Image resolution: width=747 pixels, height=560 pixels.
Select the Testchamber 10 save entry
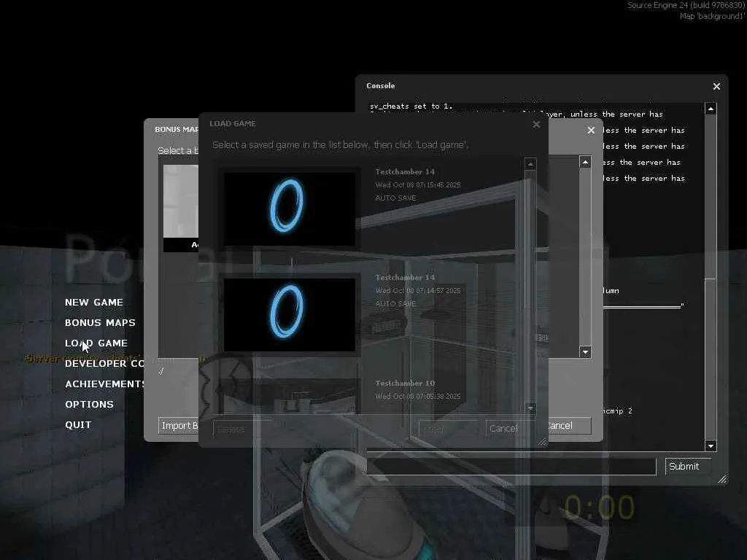[371, 395]
